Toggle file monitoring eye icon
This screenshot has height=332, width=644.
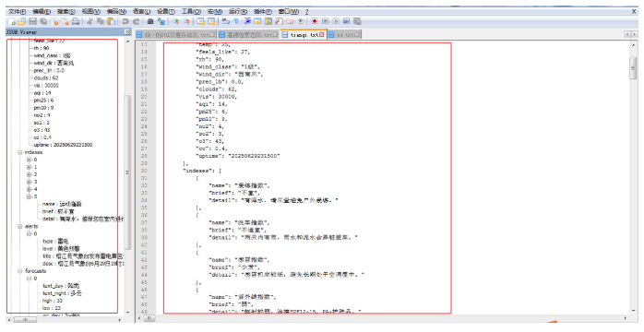click(300, 21)
